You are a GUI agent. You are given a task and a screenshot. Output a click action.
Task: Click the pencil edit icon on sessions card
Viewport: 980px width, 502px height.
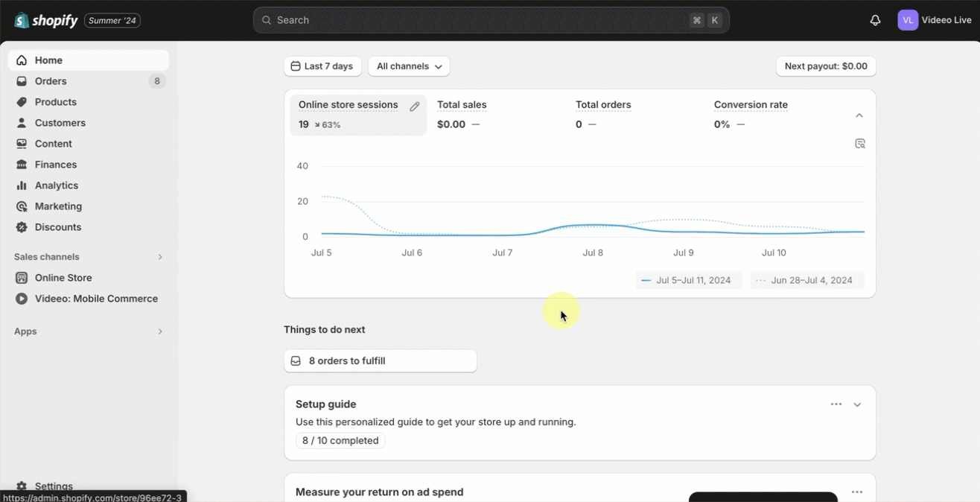tap(415, 107)
